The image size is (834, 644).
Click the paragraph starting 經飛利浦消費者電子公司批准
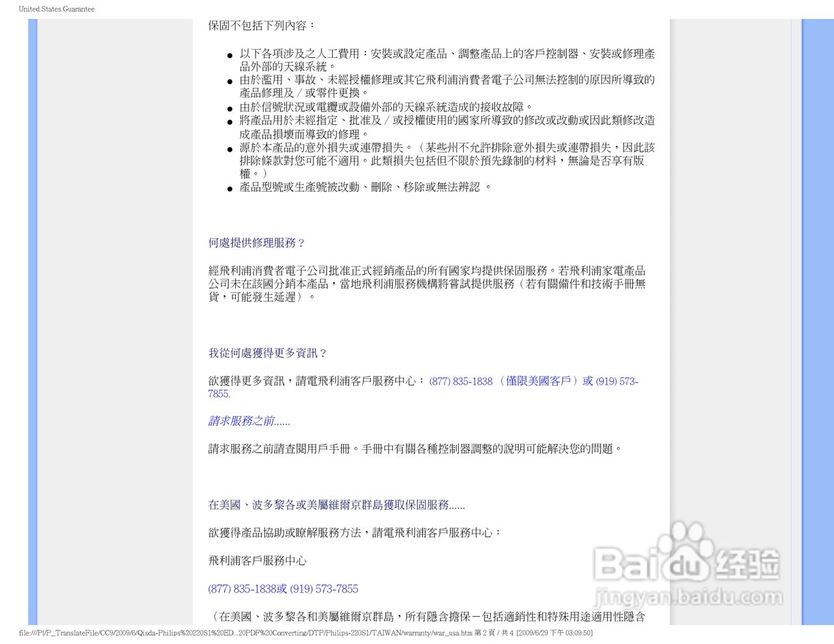pos(427,284)
